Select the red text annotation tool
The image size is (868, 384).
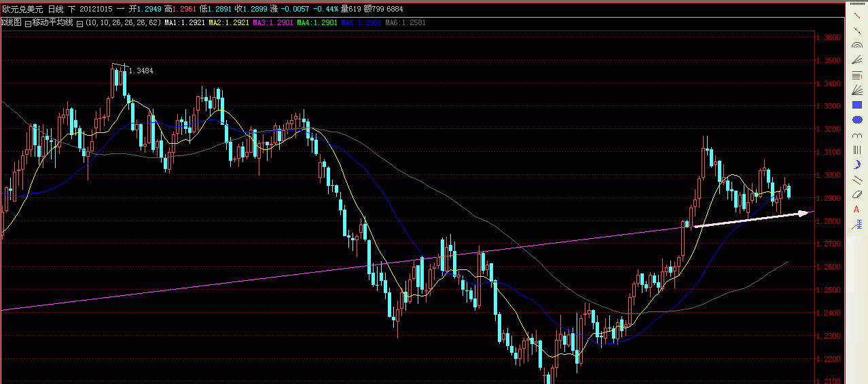(856, 210)
